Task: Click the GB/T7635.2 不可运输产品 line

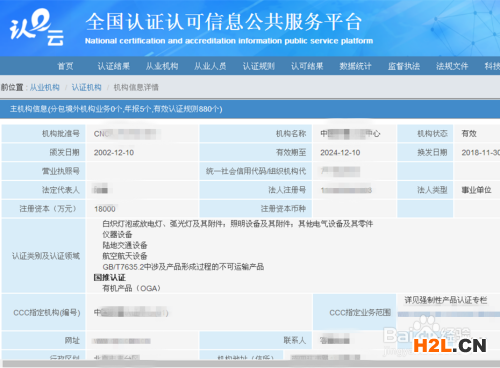Action: (183, 267)
